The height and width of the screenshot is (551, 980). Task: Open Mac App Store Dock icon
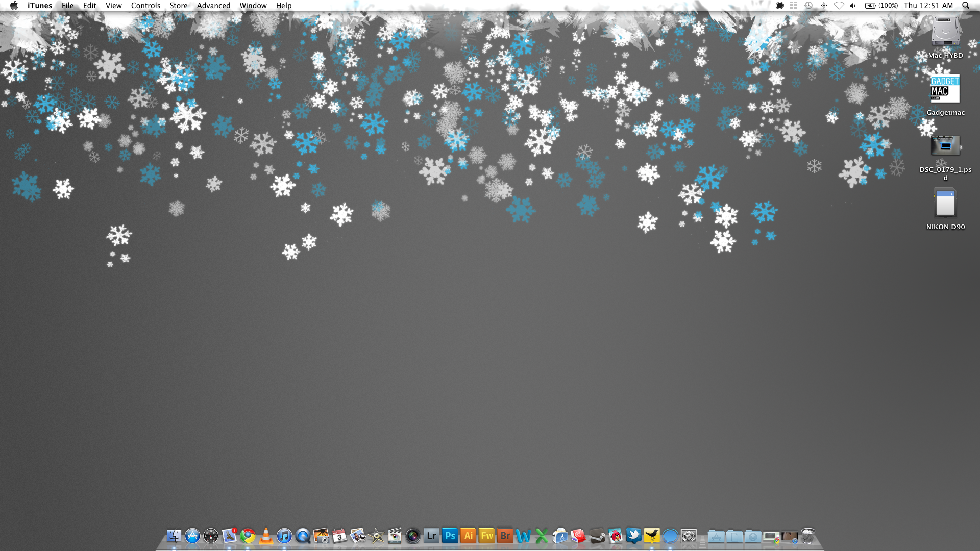click(192, 536)
